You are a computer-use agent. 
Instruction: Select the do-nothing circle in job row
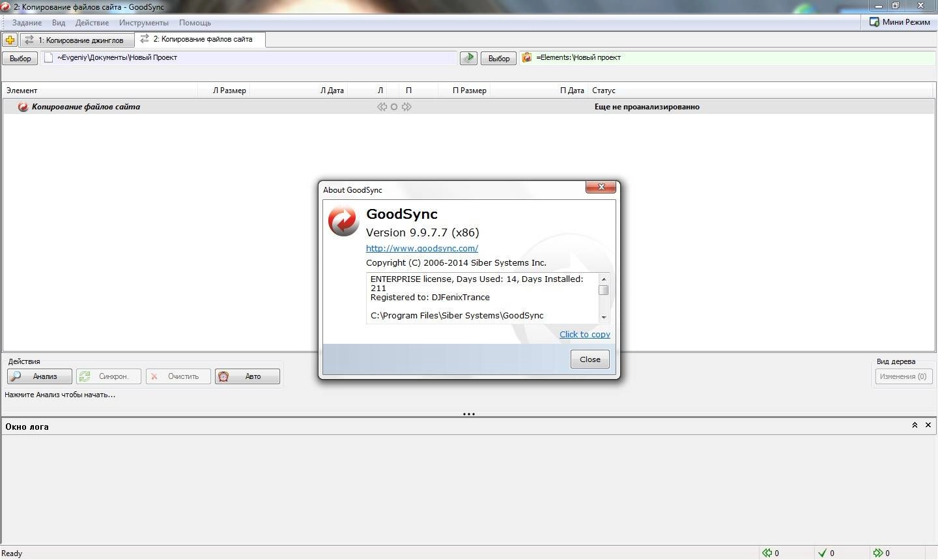(x=394, y=107)
